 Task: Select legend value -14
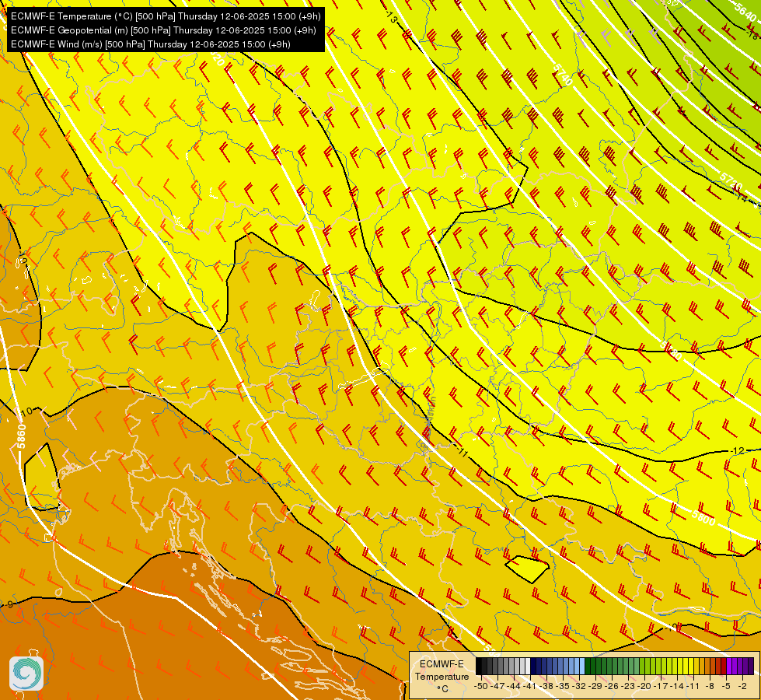(x=678, y=686)
